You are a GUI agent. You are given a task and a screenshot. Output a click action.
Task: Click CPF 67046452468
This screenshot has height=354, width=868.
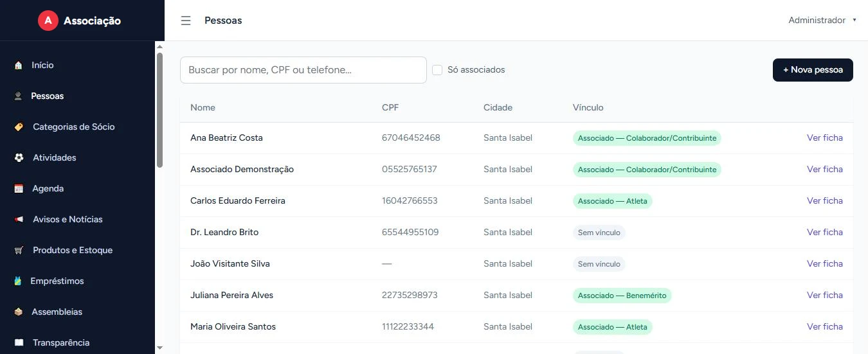click(x=411, y=138)
